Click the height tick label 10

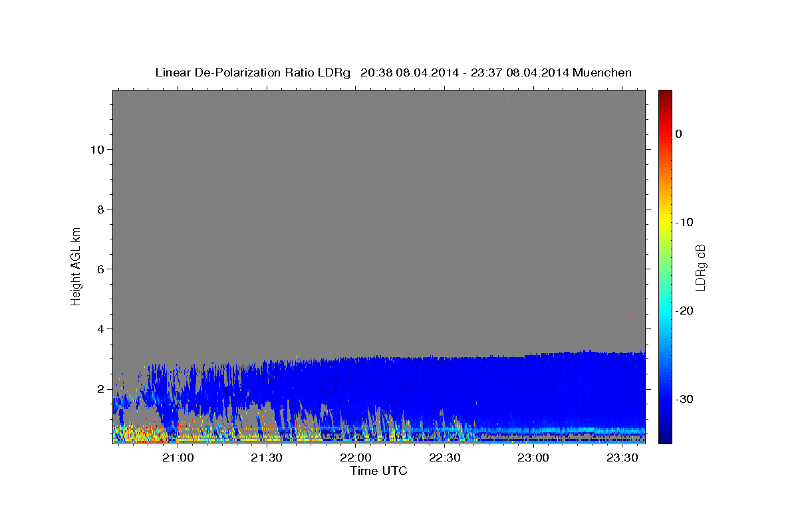click(x=96, y=150)
